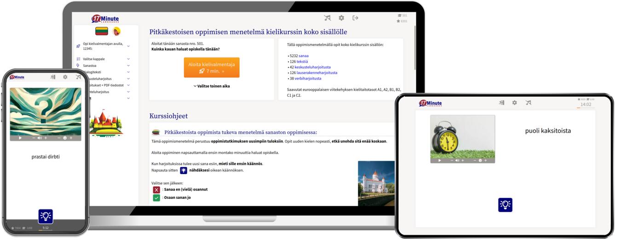Click the 14:02 timer on the tablet
Image resolution: width=644 pixels, height=245 pixels.
(586, 105)
